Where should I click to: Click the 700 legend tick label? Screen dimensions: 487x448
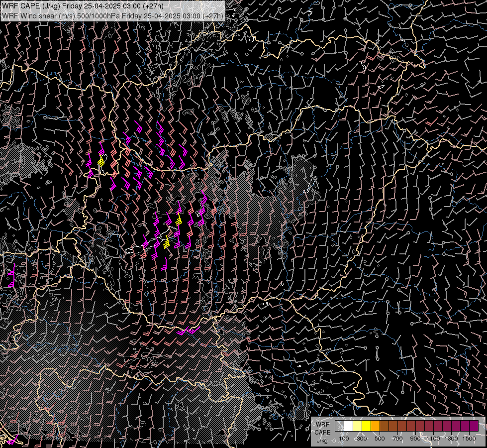click(397, 439)
